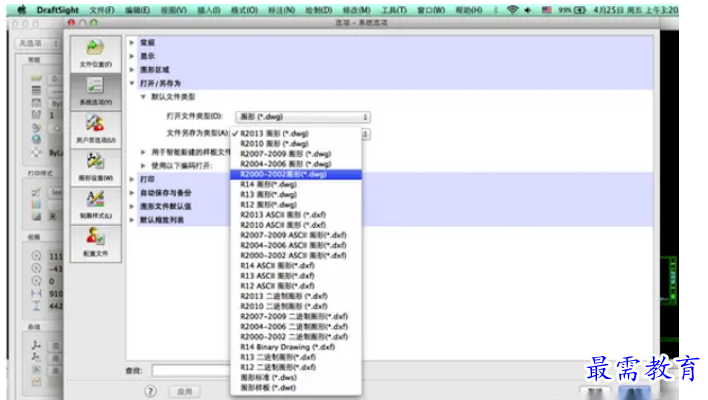Expand the 使用以下编码打开 subsection
The height and width of the screenshot is (400, 708).
pyautogui.click(x=143, y=166)
